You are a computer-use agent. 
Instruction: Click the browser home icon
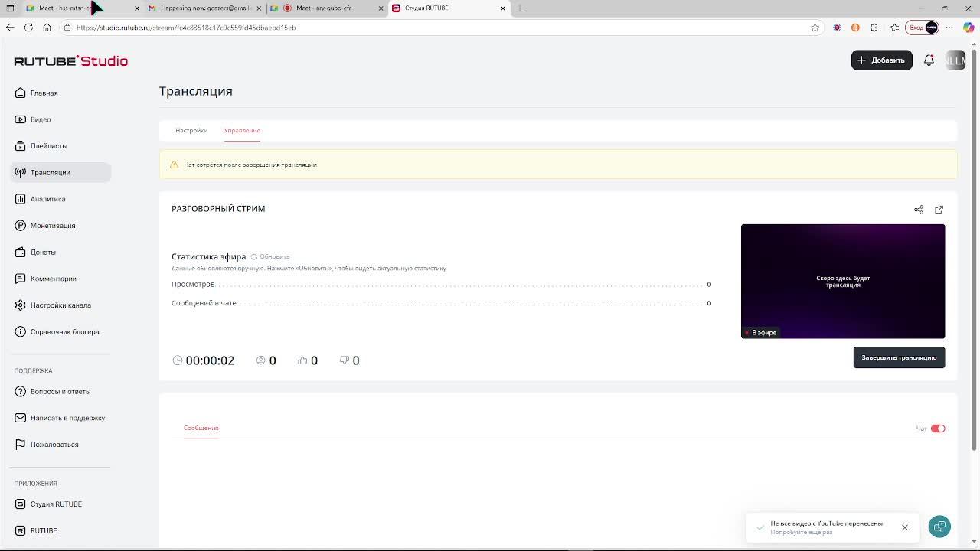[47, 28]
